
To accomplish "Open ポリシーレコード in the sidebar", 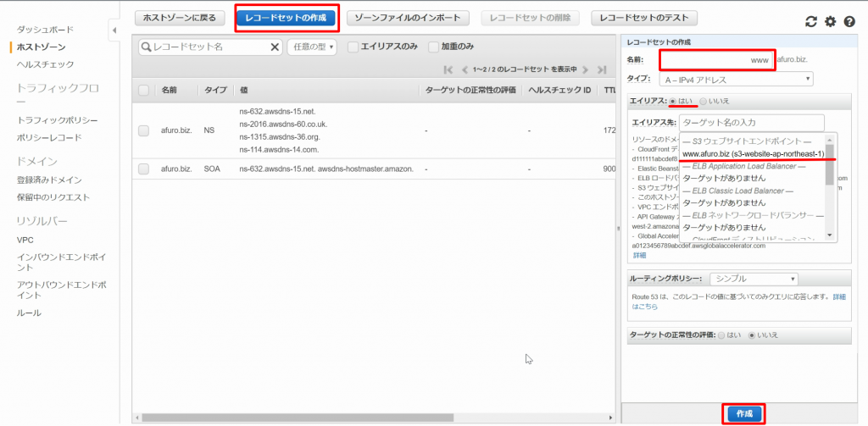I will (49, 137).
